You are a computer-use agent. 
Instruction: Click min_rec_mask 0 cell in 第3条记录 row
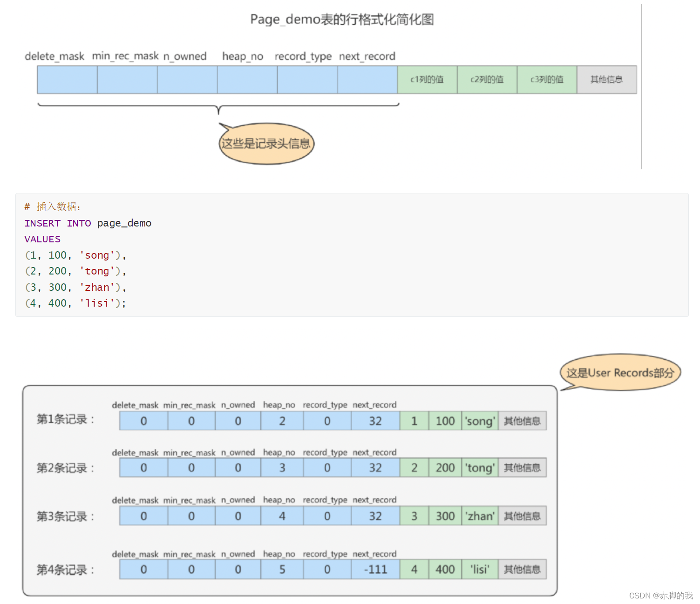[191, 516]
